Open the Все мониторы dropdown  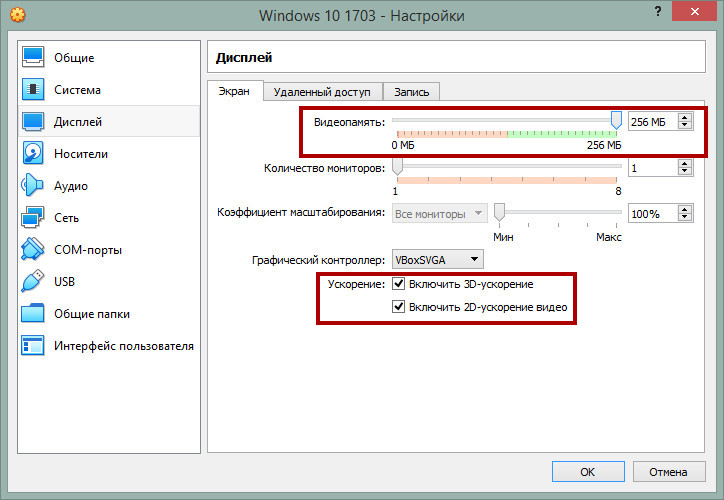coord(440,214)
